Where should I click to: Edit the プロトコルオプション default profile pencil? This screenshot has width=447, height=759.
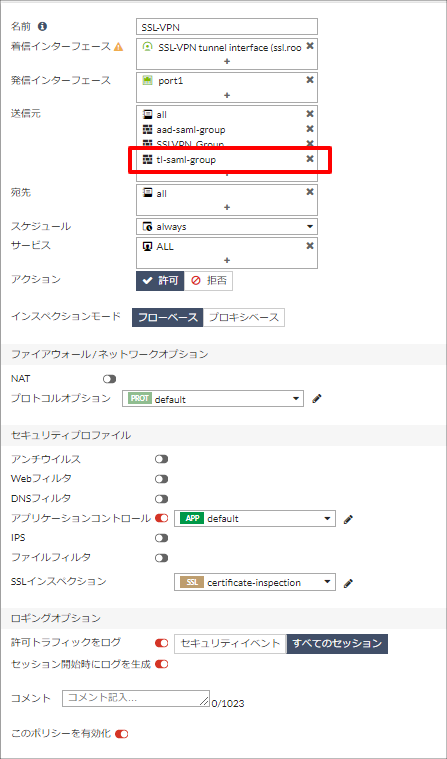click(x=317, y=399)
